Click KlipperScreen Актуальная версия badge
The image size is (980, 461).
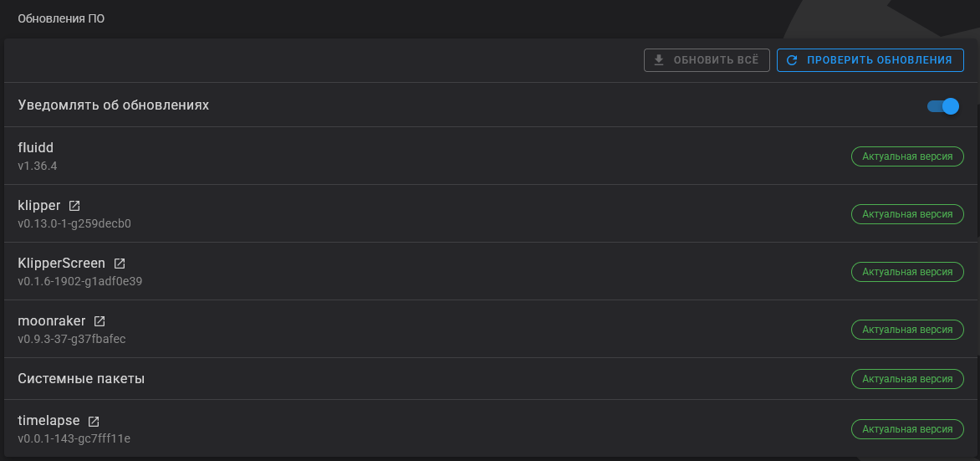pos(907,271)
